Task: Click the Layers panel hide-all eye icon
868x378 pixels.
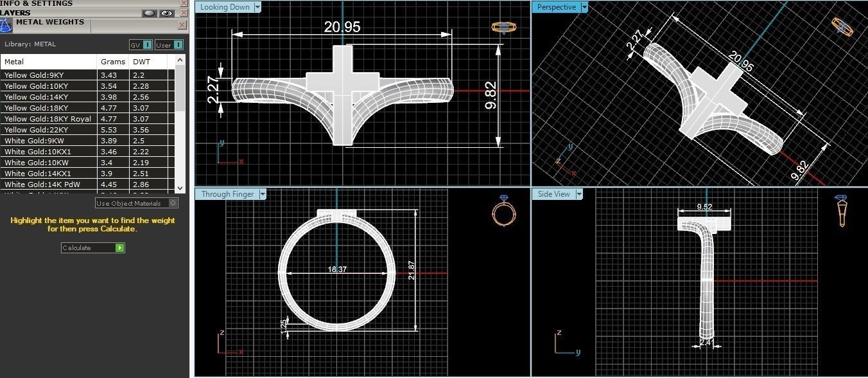Action: pyautogui.click(x=150, y=13)
